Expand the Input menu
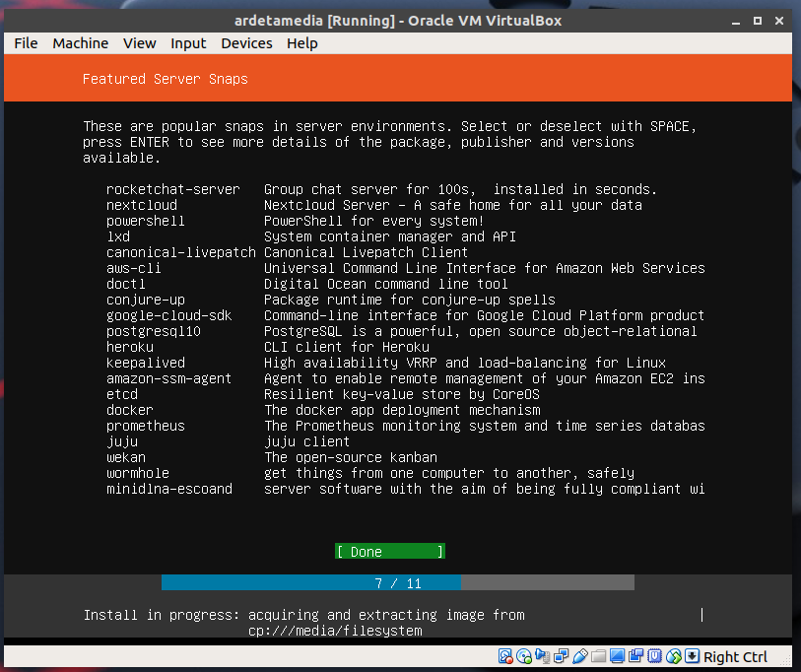Screen dimensions: 801x672 (x=188, y=43)
